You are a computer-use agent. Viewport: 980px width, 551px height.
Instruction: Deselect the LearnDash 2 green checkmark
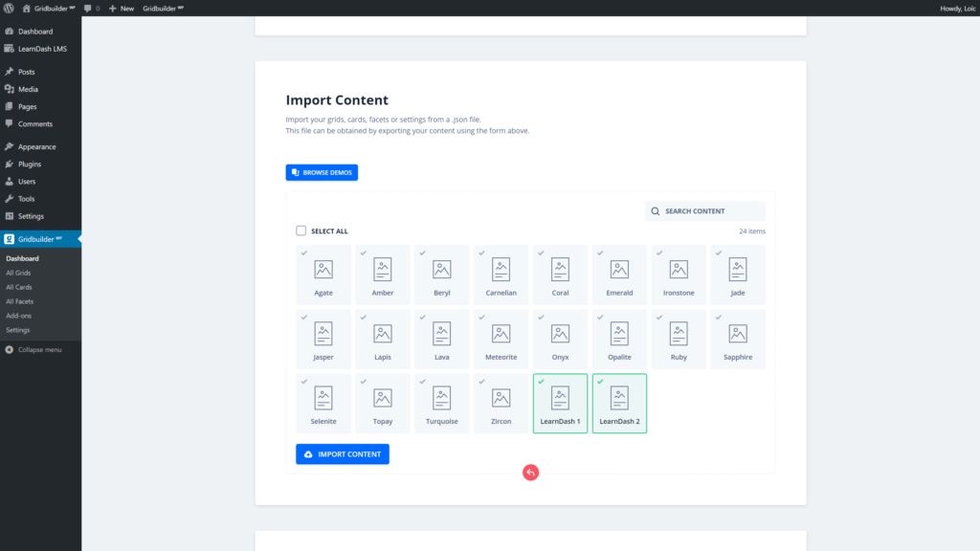click(600, 382)
